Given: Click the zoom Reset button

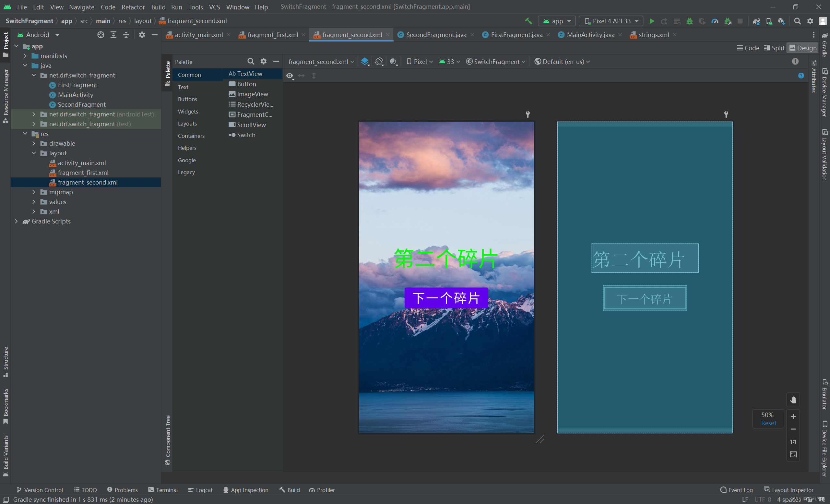Looking at the screenshot, I should click(769, 423).
